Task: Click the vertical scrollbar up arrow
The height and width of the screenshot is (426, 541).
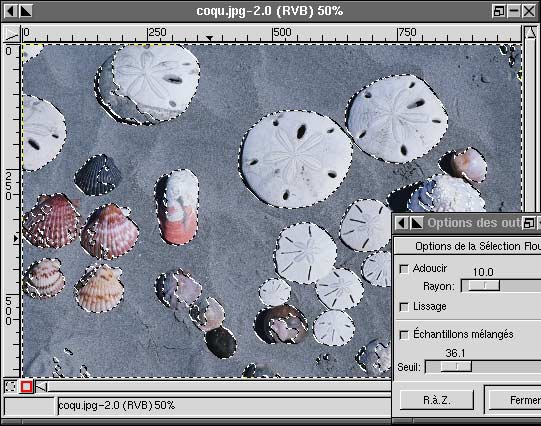Action: pyautogui.click(x=531, y=33)
